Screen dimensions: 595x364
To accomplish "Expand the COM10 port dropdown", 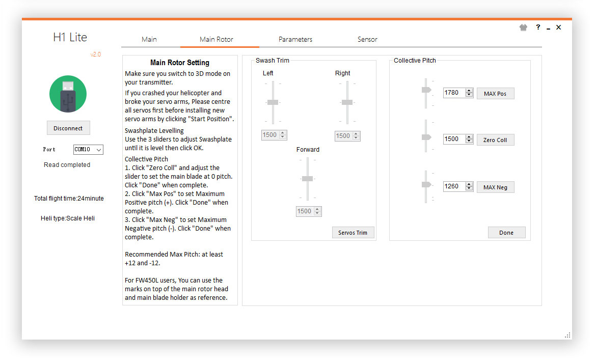I will tap(99, 150).
